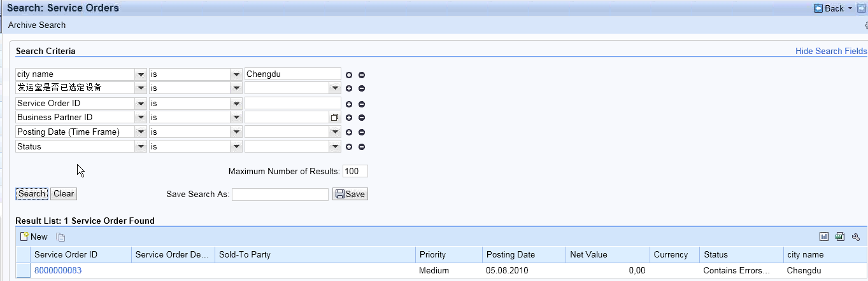Add criterion row after Posting Date
This screenshot has width=868, height=281.
349,132
